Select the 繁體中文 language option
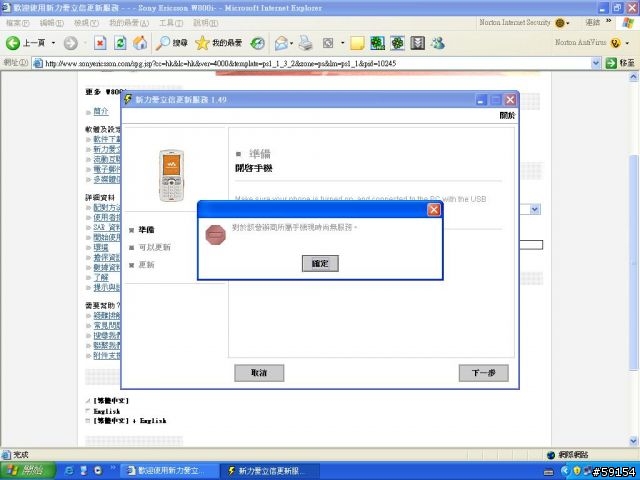640x480 pixels. pyautogui.click(x=111, y=401)
